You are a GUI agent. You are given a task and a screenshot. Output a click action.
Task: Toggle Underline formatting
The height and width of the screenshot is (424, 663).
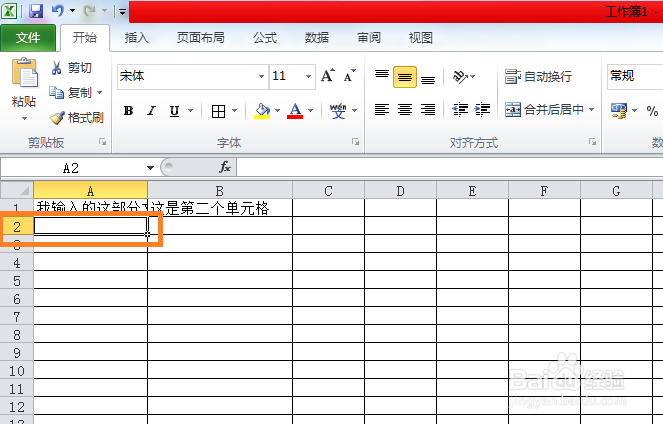coord(174,111)
